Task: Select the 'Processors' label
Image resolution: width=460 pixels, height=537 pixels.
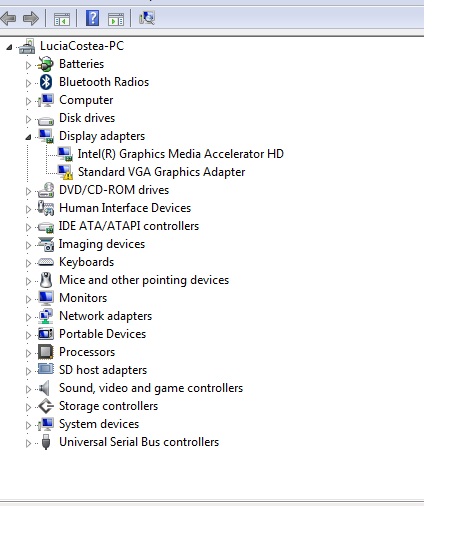Action: [87, 352]
